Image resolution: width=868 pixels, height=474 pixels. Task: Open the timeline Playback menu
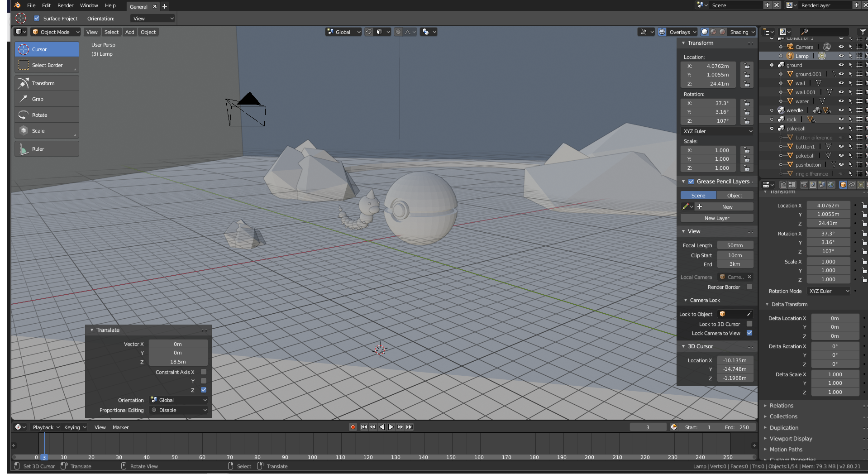tap(46, 427)
